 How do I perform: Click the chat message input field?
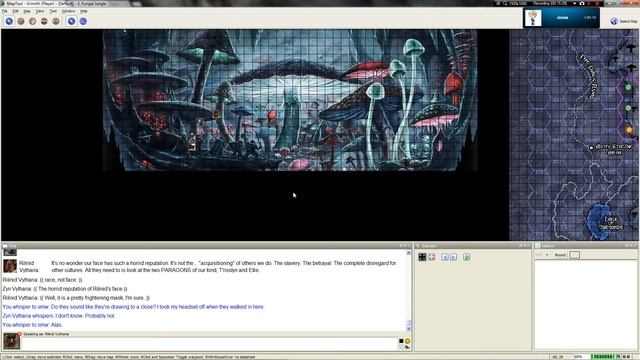209,343
